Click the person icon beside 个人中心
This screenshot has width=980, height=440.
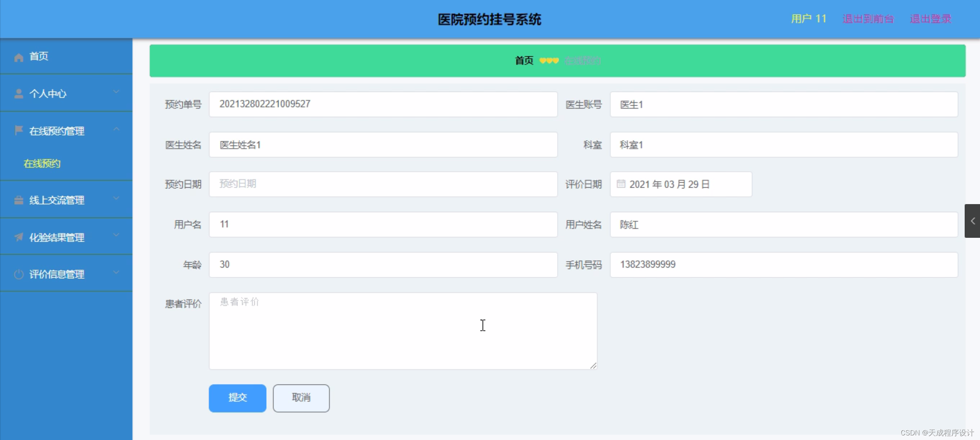coord(18,94)
